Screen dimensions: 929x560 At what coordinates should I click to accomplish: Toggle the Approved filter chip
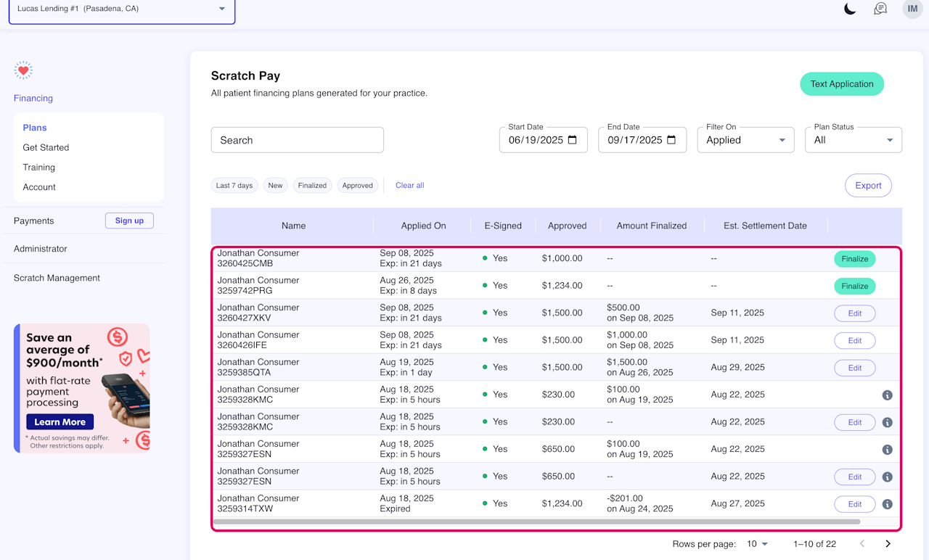pyautogui.click(x=357, y=186)
